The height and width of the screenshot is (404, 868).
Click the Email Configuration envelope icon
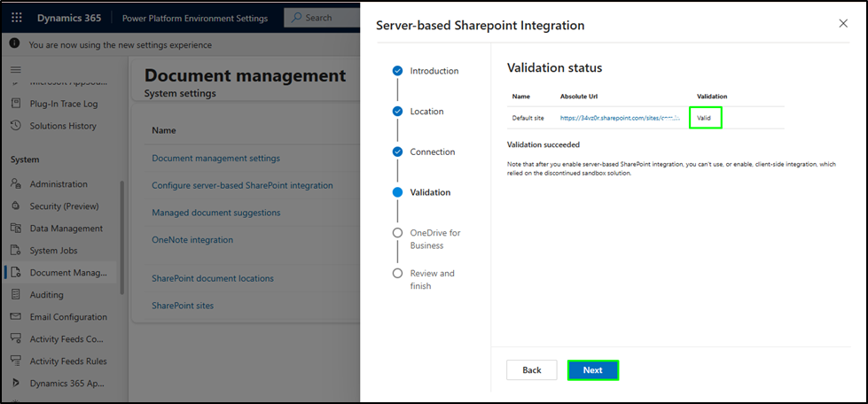[x=16, y=317]
